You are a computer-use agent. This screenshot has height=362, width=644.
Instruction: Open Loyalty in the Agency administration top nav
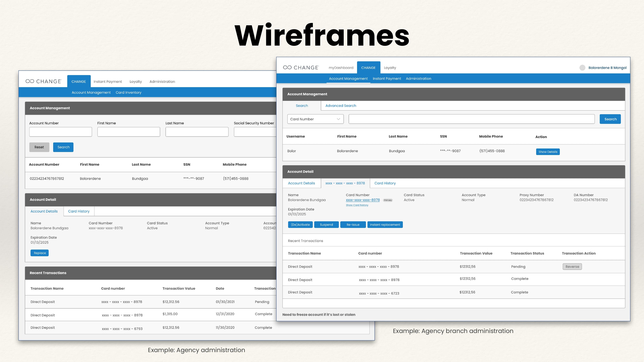pyautogui.click(x=136, y=81)
